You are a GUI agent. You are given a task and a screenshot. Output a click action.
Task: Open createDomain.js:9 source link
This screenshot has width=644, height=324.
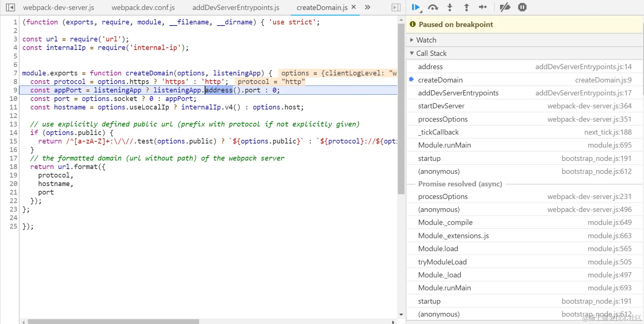coord(603,80)
